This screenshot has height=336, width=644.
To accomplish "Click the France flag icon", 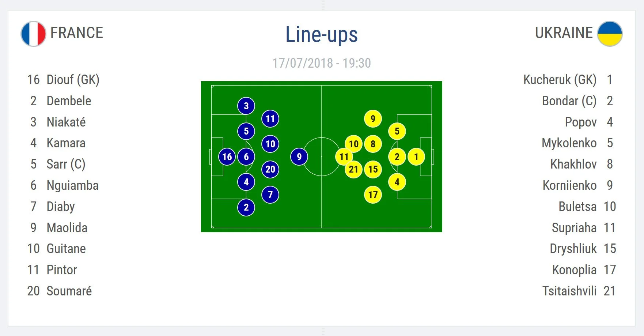I will click(x=33, y=34).
